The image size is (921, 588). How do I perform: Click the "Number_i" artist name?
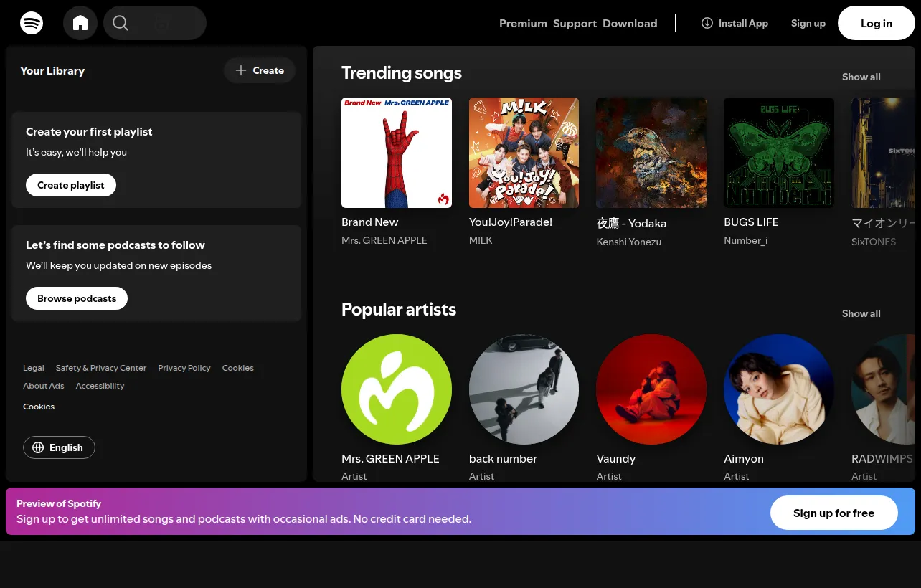click(x=746, y=240)
